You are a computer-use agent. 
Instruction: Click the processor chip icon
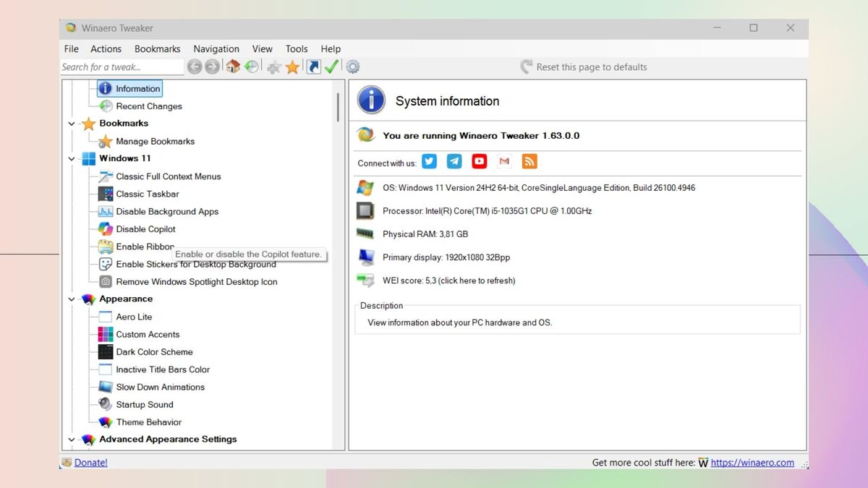365,210
